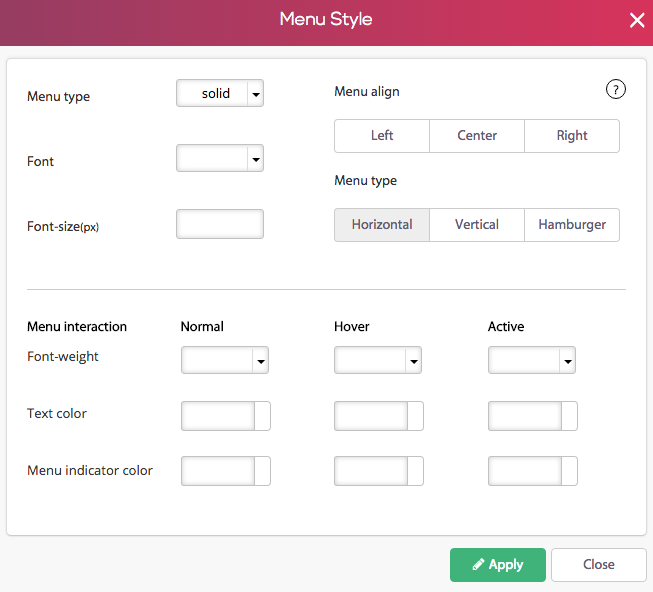Choose Vertical menu type
Screen dimensions: 653x592
coord(477,225)
